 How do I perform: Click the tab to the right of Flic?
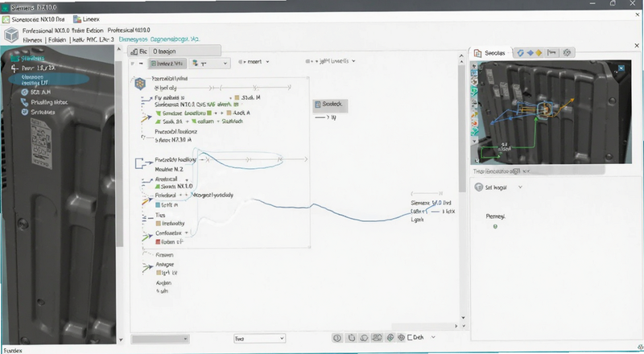186,51
